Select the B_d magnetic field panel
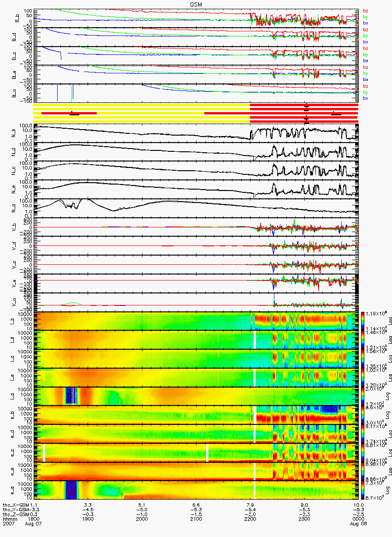Screen dimensions: 392x537 pyautogui.click(x=196, y=37)
